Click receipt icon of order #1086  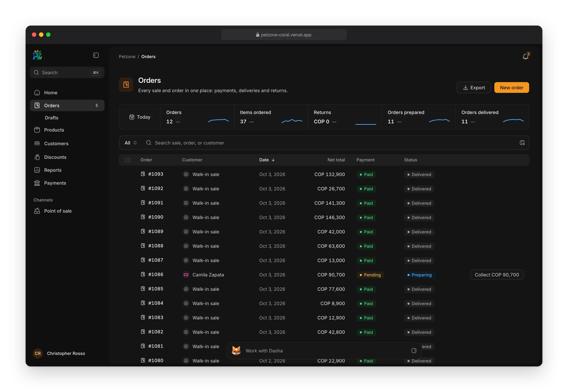tap(143, 274)
